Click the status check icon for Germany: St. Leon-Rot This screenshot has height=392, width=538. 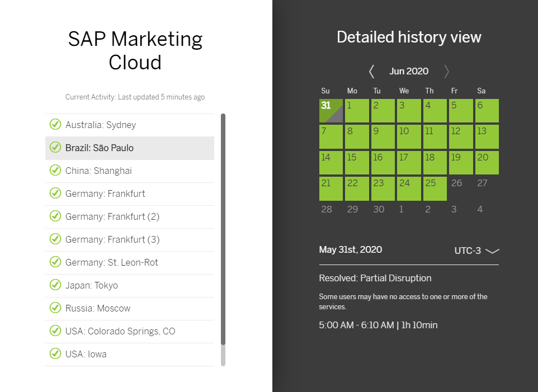[55, 262]
